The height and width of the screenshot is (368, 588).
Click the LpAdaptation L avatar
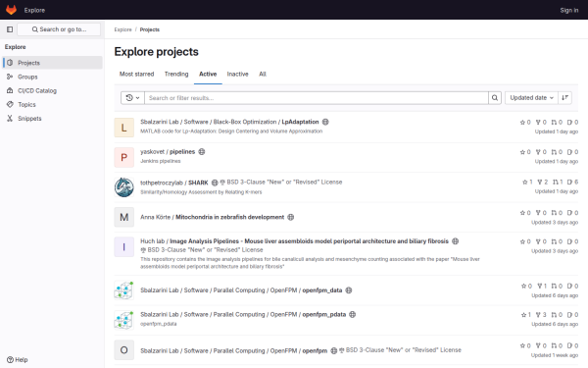(124, 128)
